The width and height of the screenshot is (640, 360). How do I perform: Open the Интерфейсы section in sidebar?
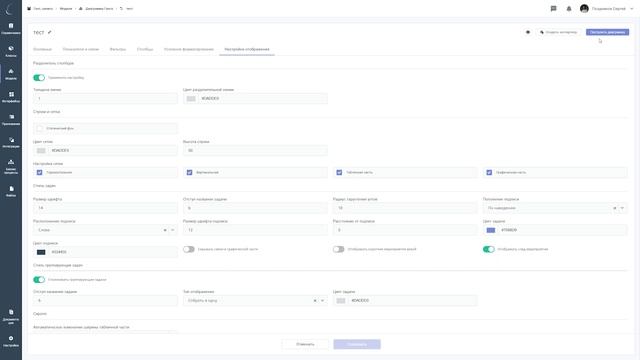tap(11, 97)
